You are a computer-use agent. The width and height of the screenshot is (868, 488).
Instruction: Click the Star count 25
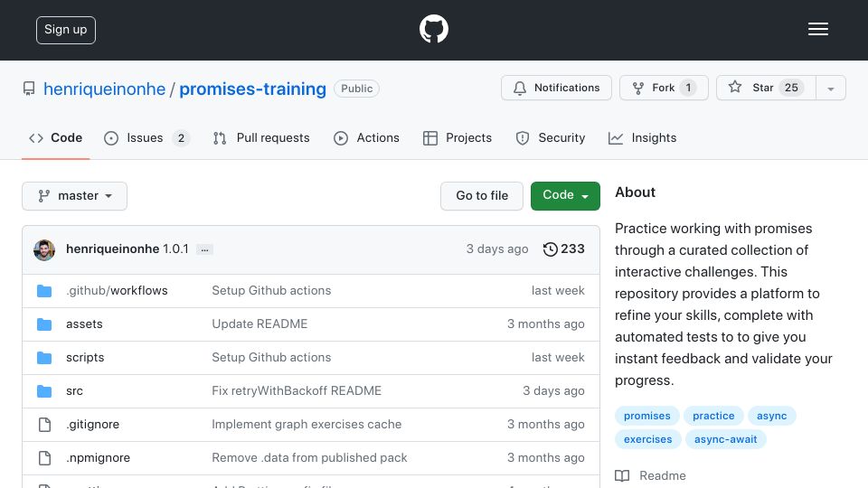tap(791, 88)
